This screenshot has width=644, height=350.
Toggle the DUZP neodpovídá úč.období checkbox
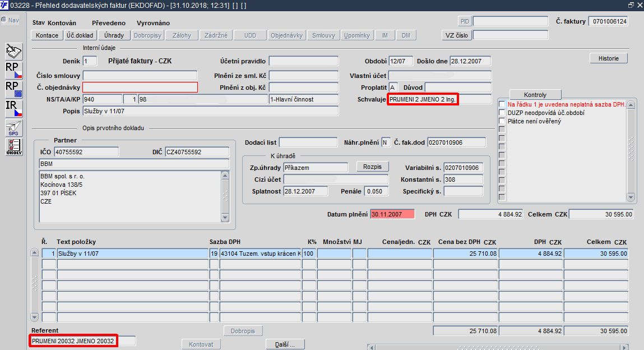[502, 113]
